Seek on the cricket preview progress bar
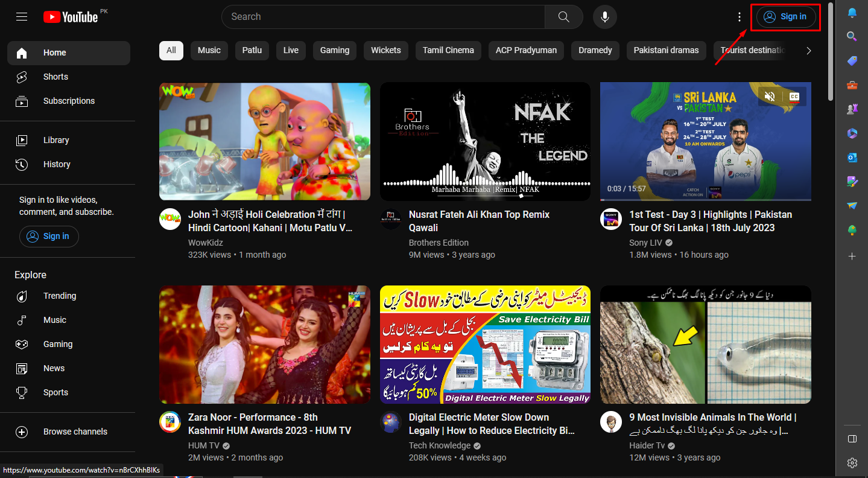This screenshot has height=478, width=868. 706,199
